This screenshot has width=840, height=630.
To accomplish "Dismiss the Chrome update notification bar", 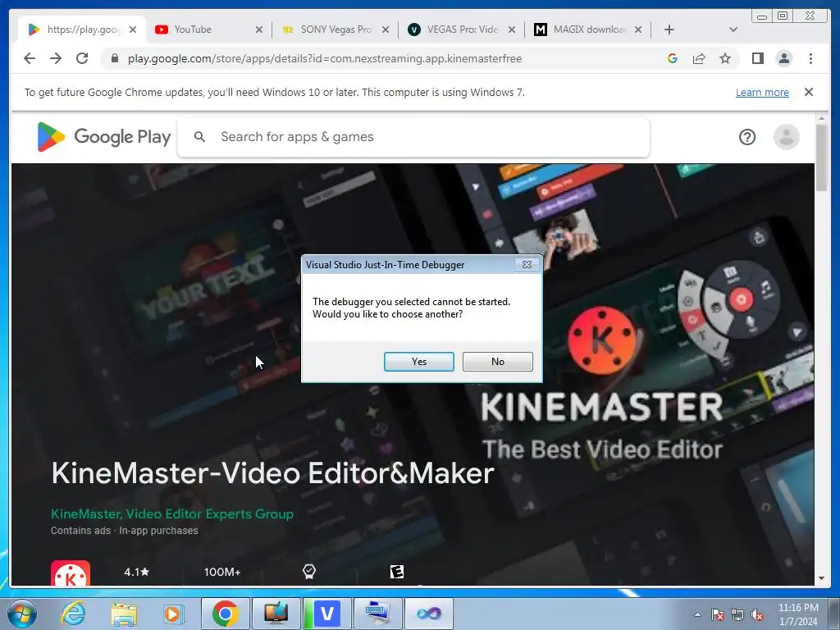I will (809, 92).
